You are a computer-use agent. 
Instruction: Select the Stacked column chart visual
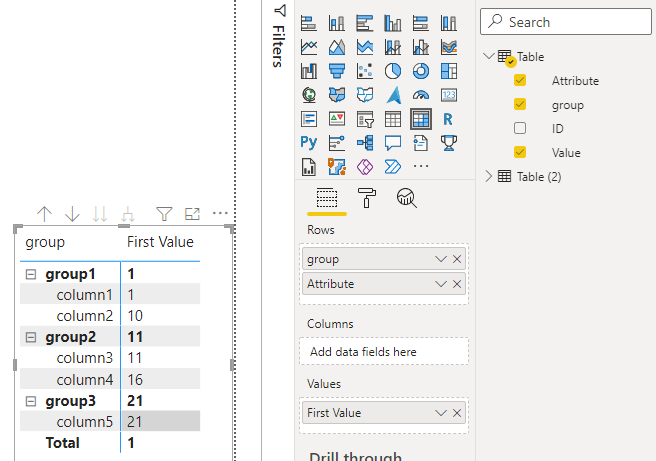pos(337,23)
